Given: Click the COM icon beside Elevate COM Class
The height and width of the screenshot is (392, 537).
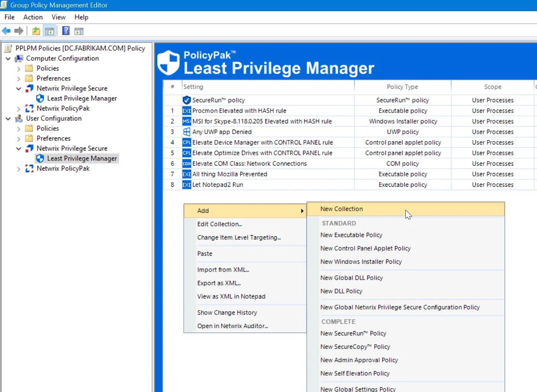Looking at the screenshot, I should [186, 163].
